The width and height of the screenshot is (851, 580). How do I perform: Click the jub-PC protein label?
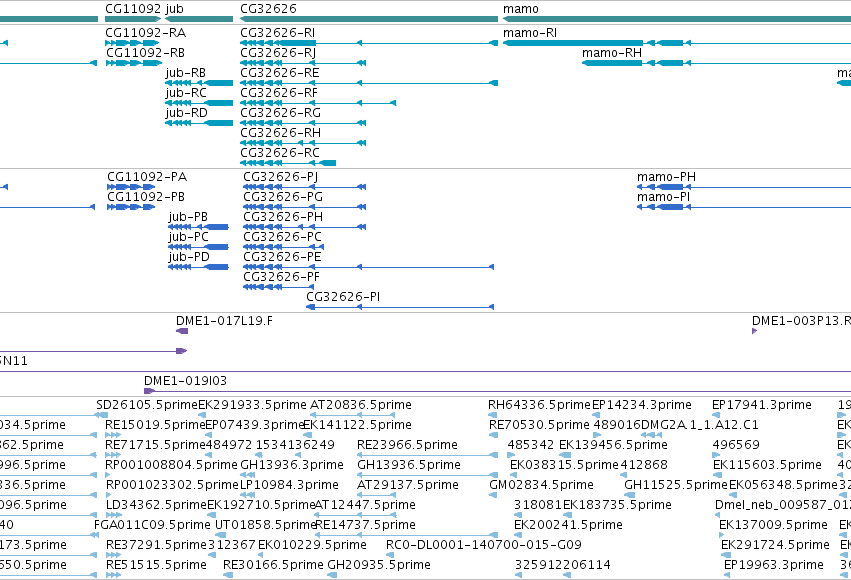[188, 237]
